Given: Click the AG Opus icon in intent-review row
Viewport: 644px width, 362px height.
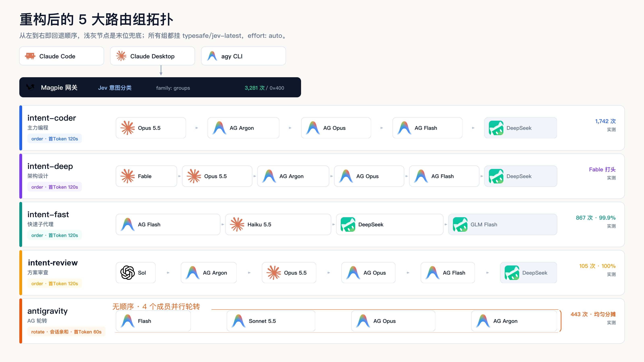Looking at the screenshot, I should (353, 273).
